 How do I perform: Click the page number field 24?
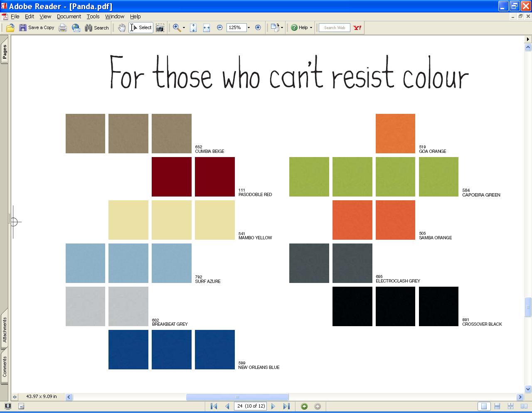click(251, 406)
